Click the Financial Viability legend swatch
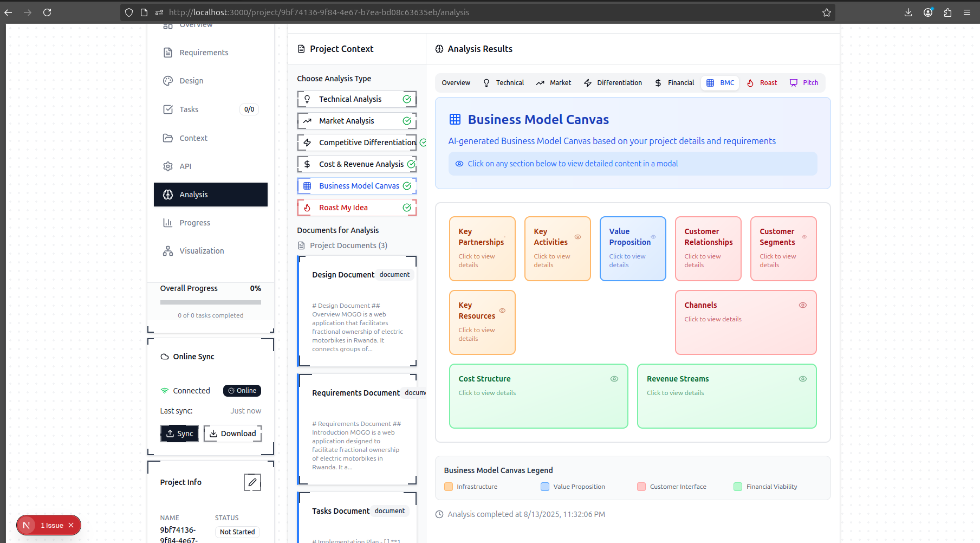The width and height of the screenshot is (980, 543). pos(738,487)
